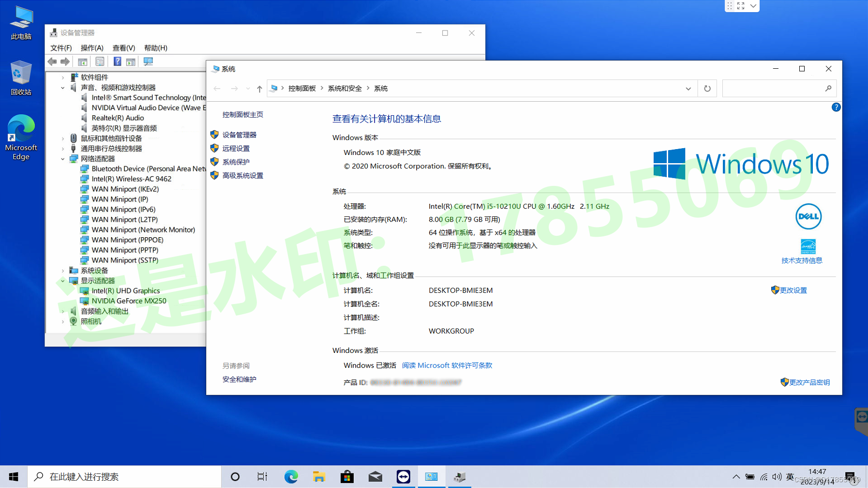Show hidden system tray icons
The width and height of the screenshot is (868, 488).
click(736, 477)
